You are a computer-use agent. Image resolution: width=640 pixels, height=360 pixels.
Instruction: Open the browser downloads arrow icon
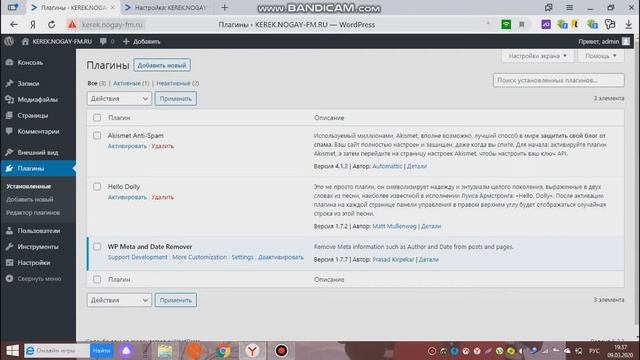point(629,24)
